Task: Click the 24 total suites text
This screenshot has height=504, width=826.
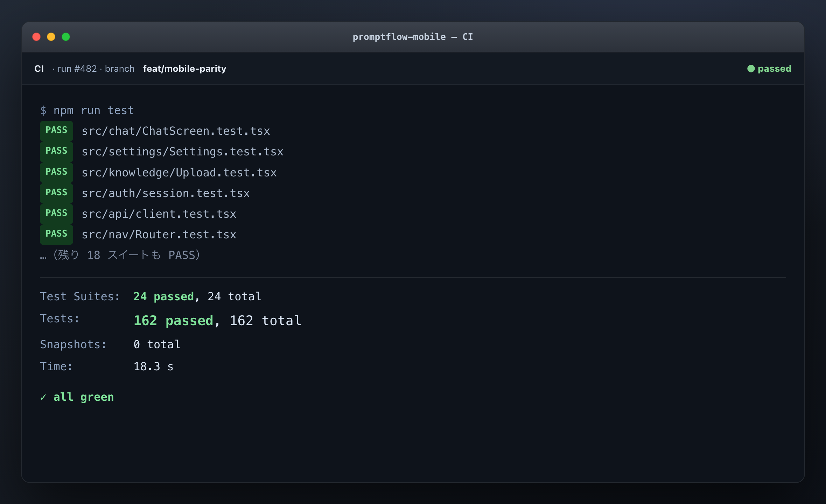Action: click(234, 297)
